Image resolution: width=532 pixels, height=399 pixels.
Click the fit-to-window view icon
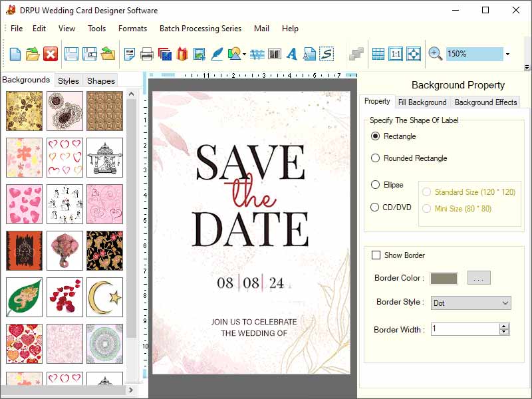(x=414, y=54)
